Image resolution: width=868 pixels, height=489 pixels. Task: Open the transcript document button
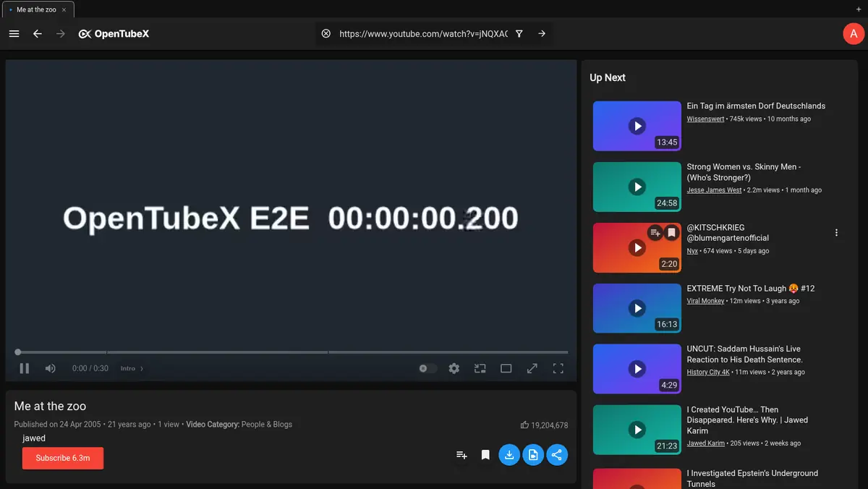[x=533, y=455]
